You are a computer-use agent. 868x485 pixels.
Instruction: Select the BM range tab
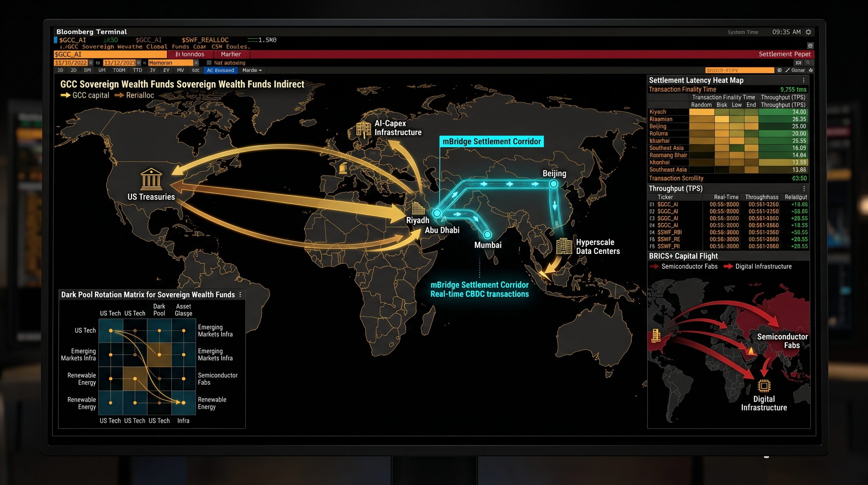coord(87,70)
